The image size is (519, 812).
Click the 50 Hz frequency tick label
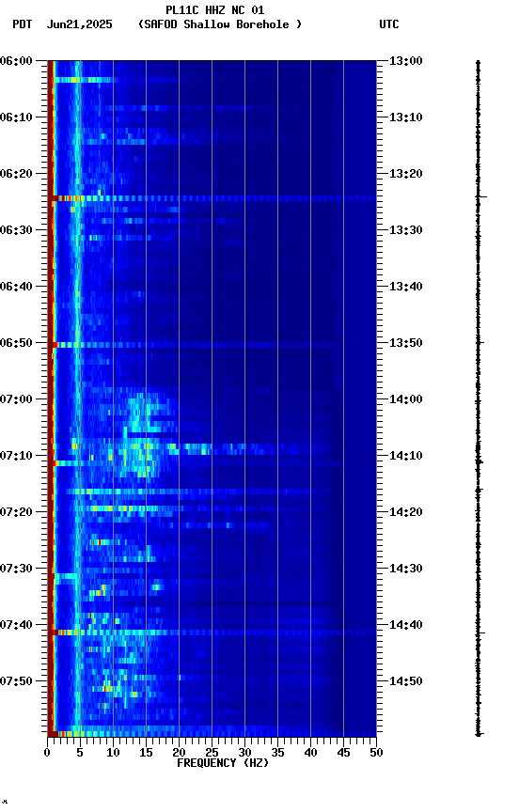(377, 753)
